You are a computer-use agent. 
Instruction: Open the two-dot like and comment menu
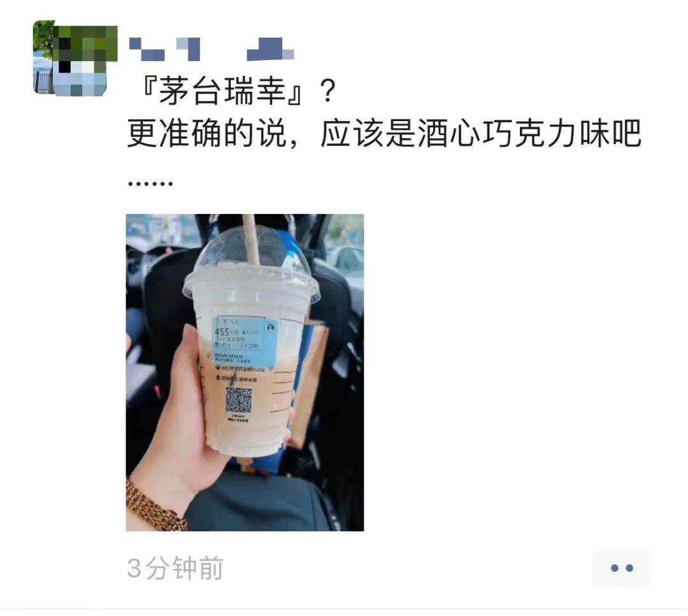(621, 568)
